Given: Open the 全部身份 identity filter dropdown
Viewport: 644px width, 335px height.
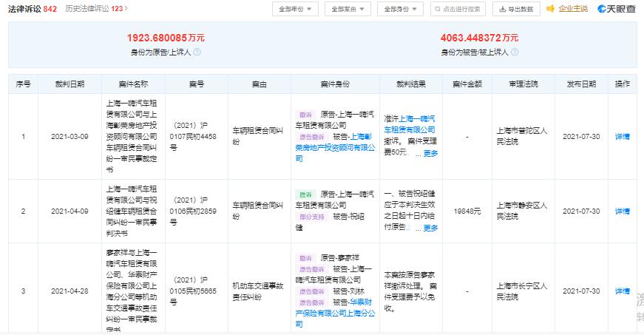Looking at the screenshot, I should (400, 10).
